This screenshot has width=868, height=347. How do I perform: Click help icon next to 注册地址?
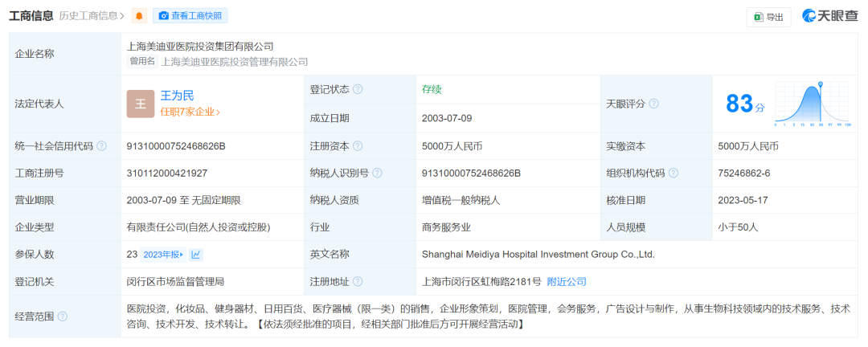coord(358,282)
